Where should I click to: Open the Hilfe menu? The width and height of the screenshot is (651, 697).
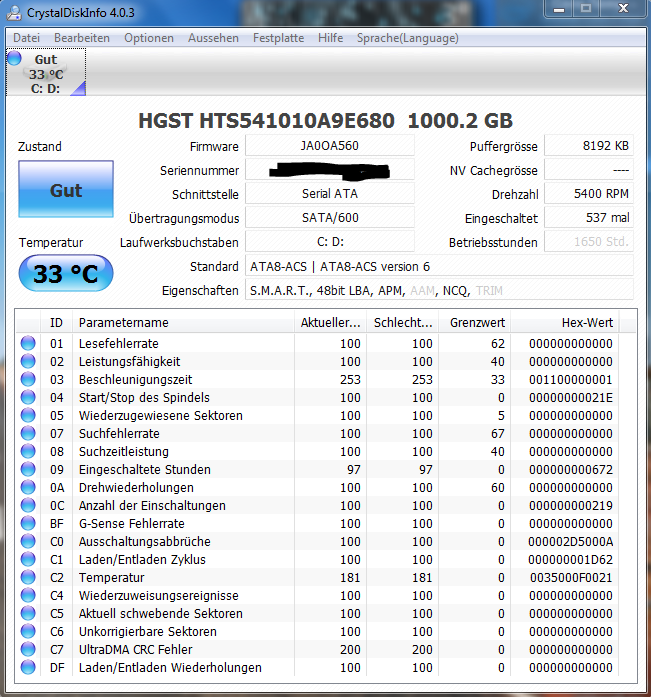pos(331,38)
